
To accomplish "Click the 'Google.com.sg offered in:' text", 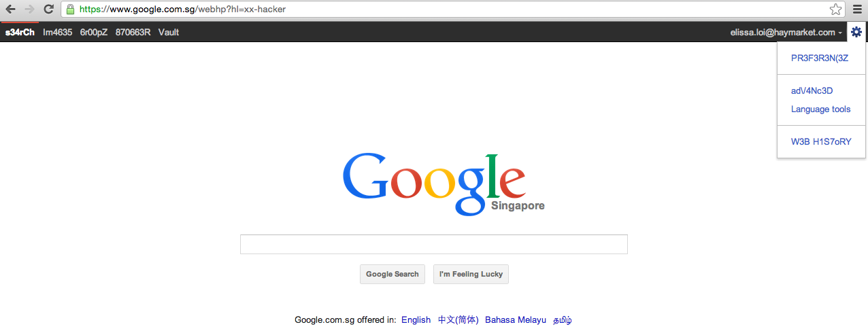I will pyautogui.click(x=345, y=320).
